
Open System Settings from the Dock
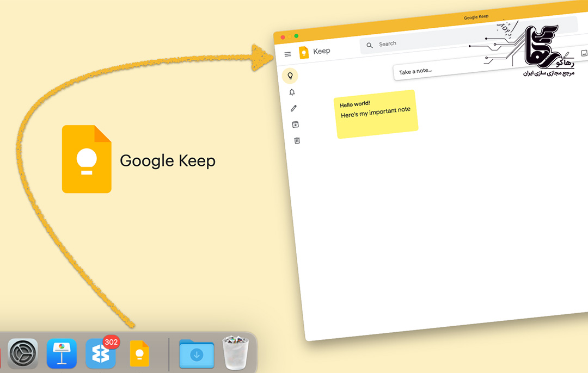[22, 353]
